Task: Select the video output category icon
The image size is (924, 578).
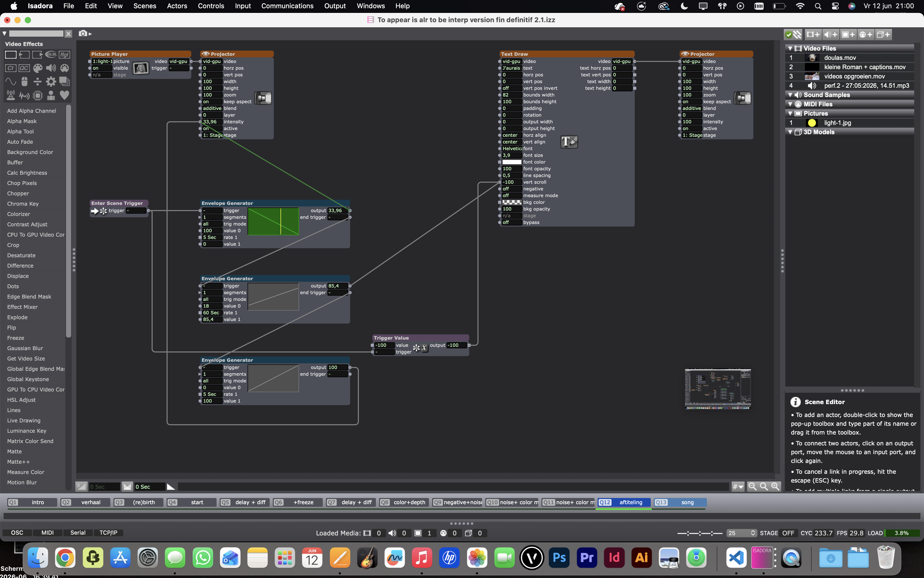Action: 37,55
